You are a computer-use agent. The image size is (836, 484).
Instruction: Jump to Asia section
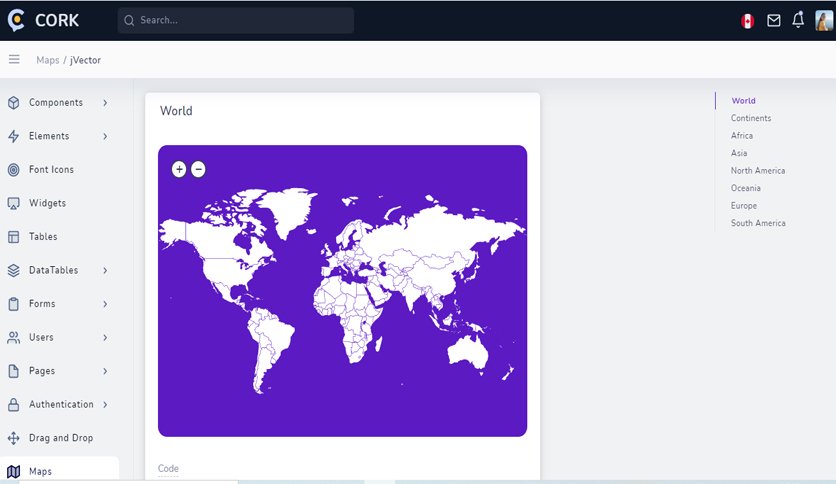coord(739,153)
